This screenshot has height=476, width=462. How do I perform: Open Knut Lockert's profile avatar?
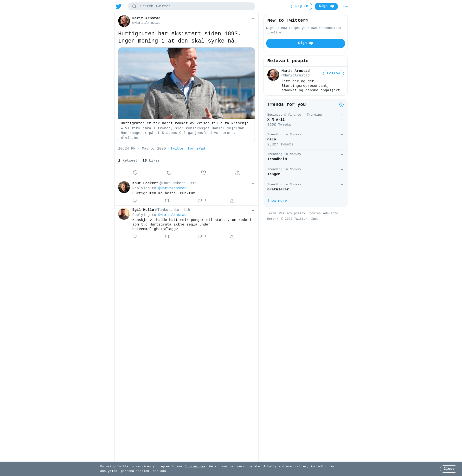click(x=124, y=187)
